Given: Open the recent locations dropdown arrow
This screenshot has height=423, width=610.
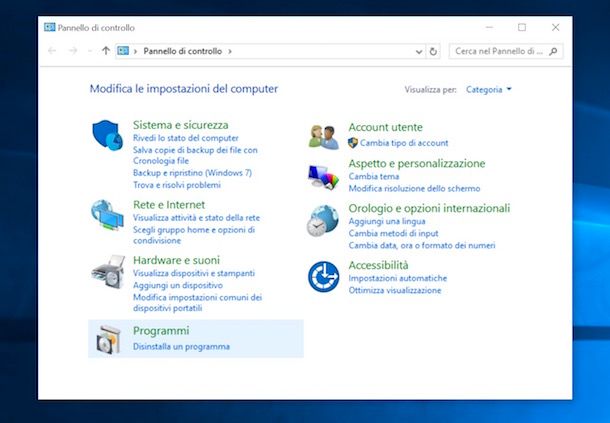Looking at the screenshot, I should click(x=90, y=51).
